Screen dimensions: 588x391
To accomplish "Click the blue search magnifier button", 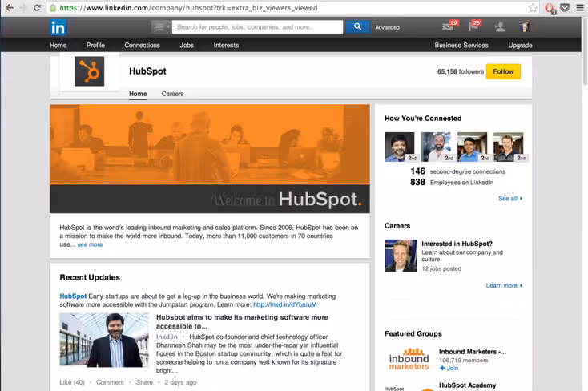I will 357,27.
